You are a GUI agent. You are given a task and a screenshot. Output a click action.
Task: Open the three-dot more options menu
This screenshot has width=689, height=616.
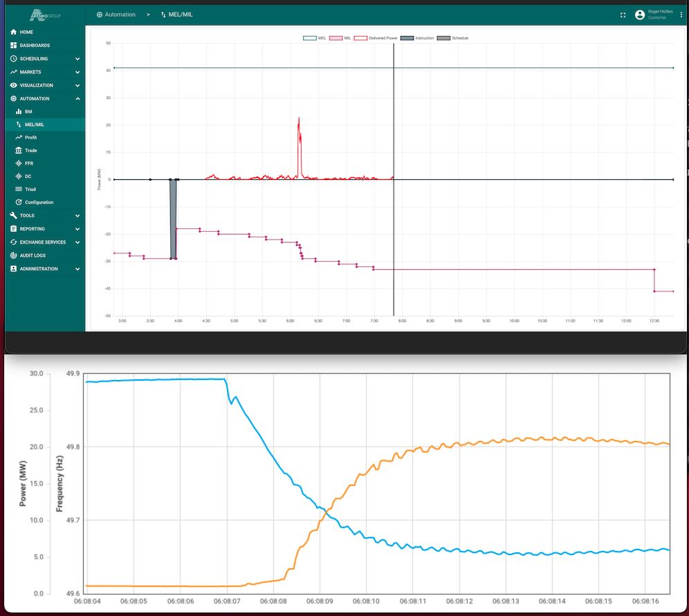pos(681,15)
